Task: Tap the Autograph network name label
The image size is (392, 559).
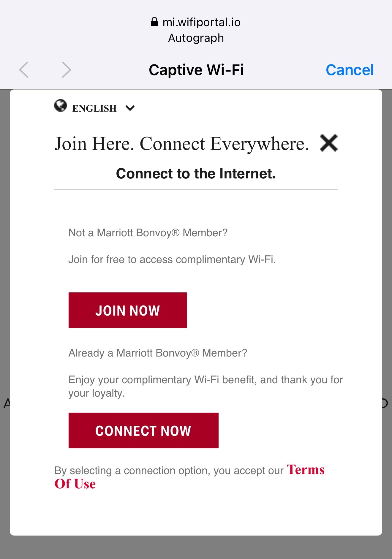Action: point(196,38)
